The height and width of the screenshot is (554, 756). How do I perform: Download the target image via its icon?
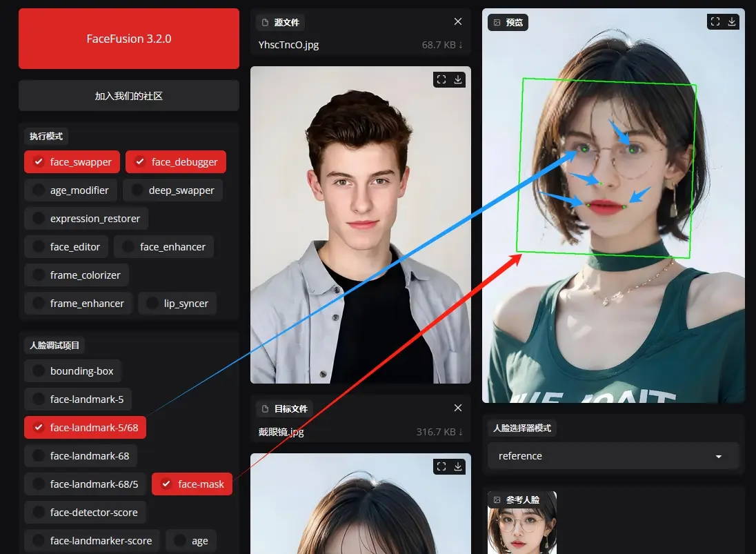click(x=458, y=466)
